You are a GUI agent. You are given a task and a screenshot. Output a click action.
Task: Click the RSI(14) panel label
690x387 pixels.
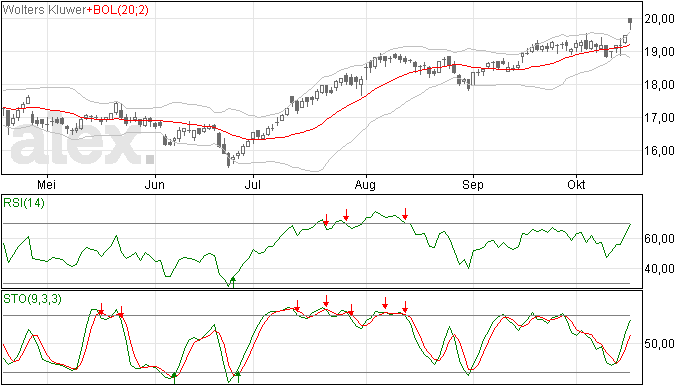pyautogui.click(x=24, y=203)
